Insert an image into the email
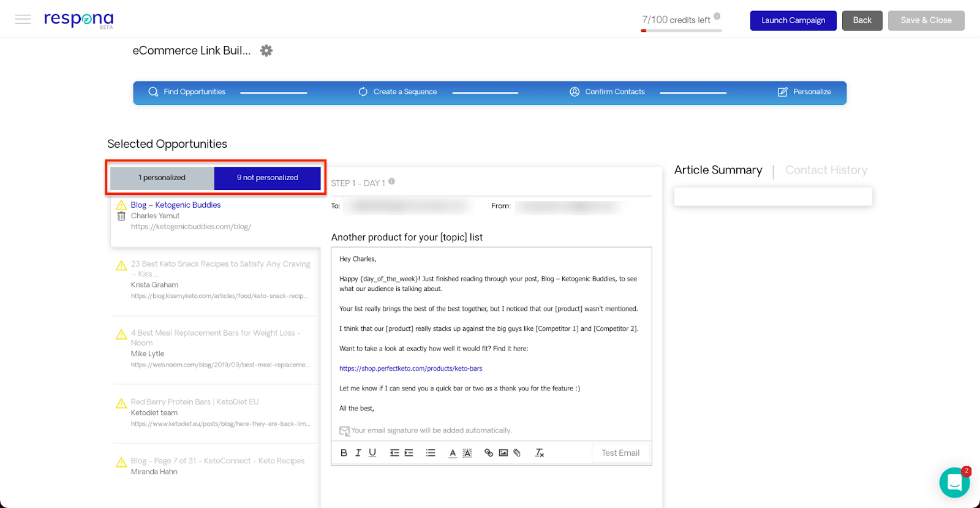 pyautogui.click(x=503, y=453)
